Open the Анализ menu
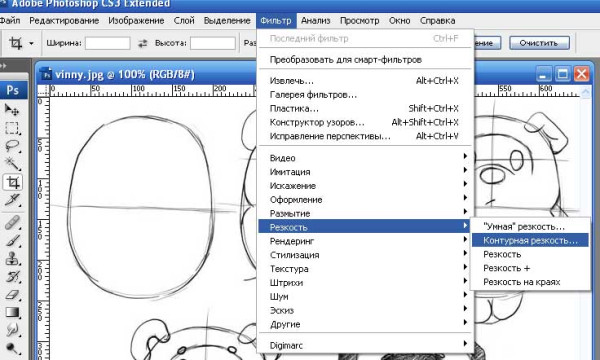The height and width of the screenshot is (360, 600). coord(315,21)
